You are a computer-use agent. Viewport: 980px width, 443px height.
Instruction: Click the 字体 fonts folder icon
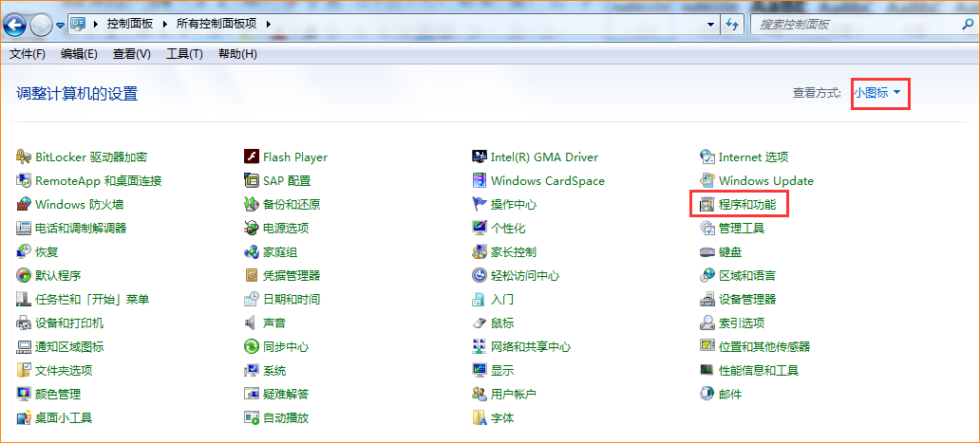click(x=480, y=418)
